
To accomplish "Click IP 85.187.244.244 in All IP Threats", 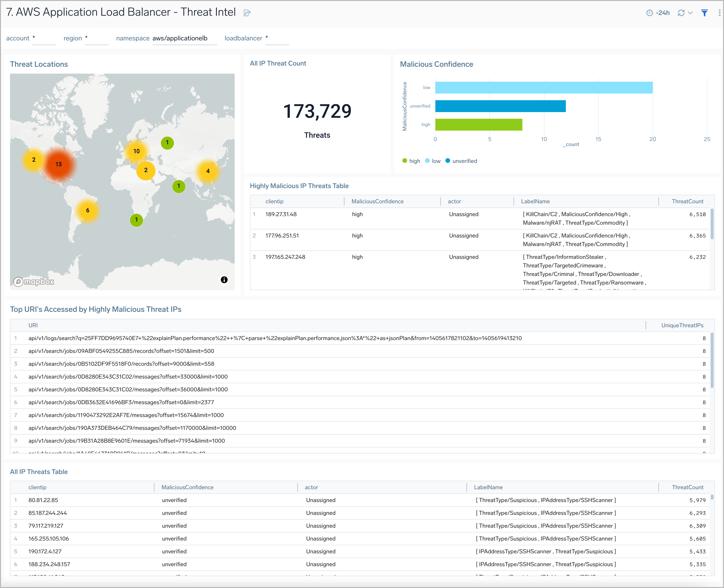I will pos(48,513).
